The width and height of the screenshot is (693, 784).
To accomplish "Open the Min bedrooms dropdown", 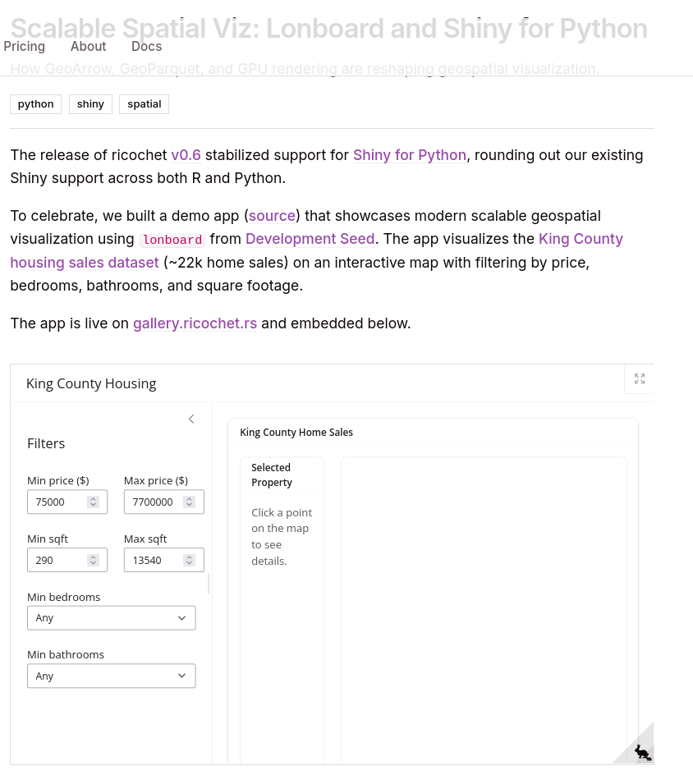I will click(112, 618).
